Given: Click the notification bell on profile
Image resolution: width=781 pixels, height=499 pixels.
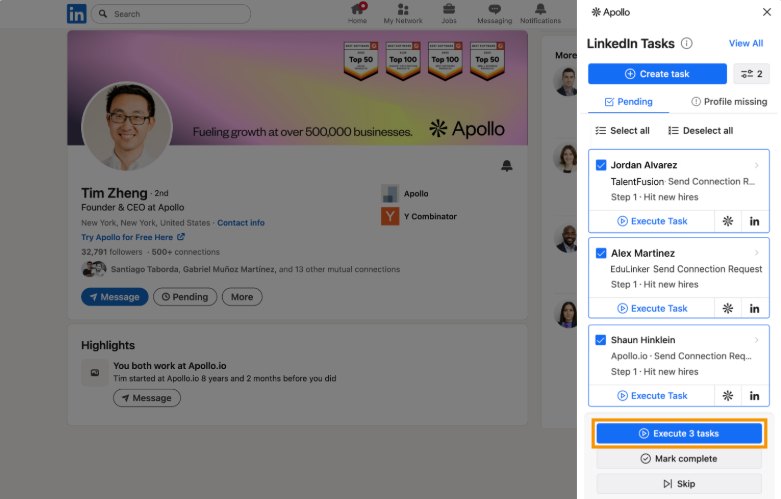Looking at the screenshot, I should point(507,166).
